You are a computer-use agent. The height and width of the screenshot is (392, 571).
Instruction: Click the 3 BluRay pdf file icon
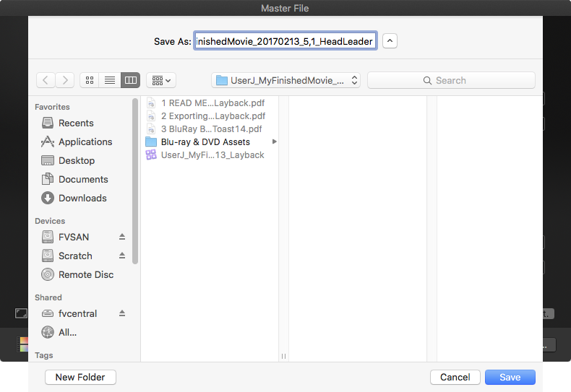pos(151,129)
